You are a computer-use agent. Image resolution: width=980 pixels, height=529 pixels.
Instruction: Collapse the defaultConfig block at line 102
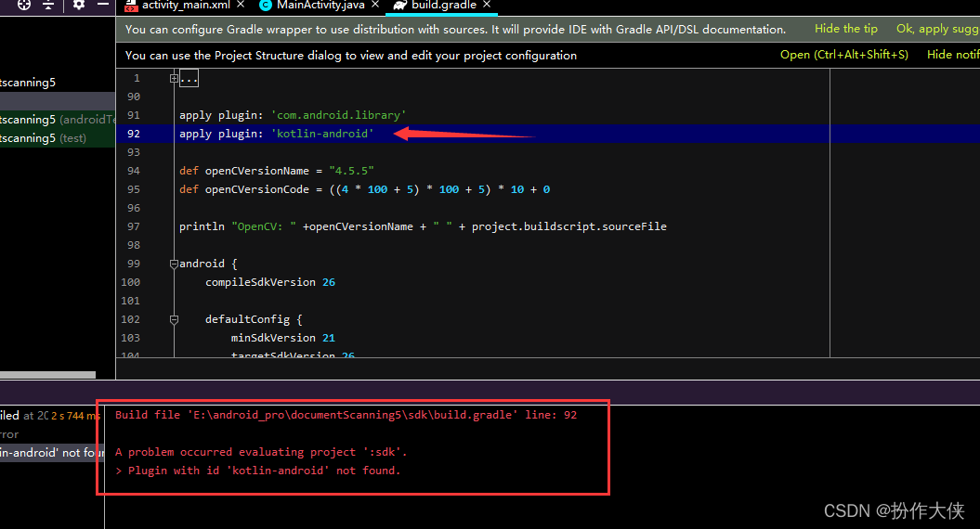174,319
